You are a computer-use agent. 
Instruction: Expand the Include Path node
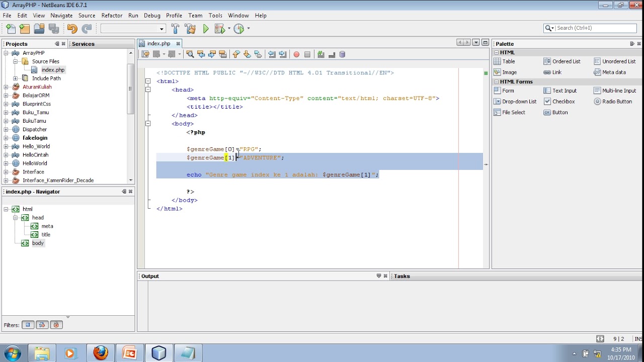[15, 78]
